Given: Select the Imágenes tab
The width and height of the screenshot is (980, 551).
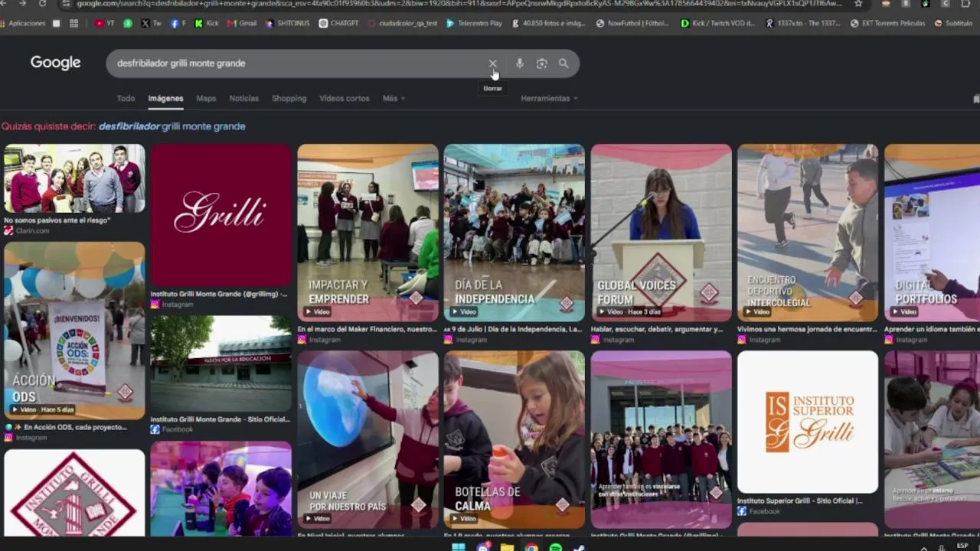Looking at the screenshot, I should (x=165, y=98).
